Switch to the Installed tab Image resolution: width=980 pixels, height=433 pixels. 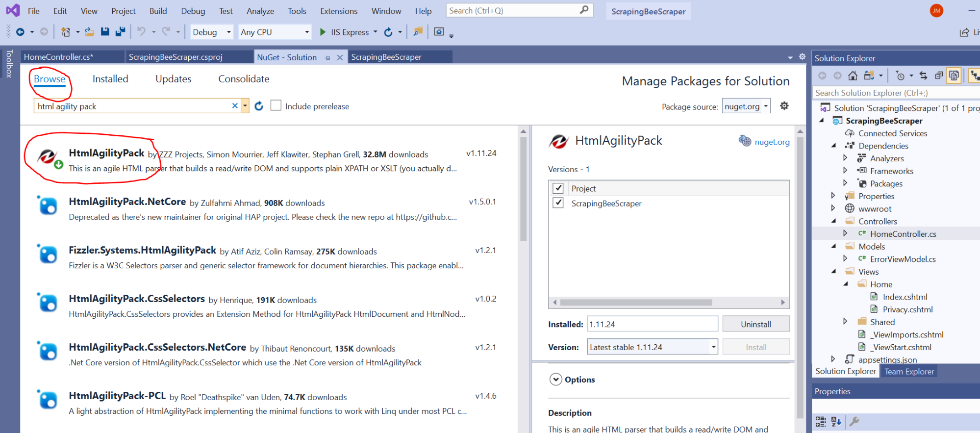(110, 79)
